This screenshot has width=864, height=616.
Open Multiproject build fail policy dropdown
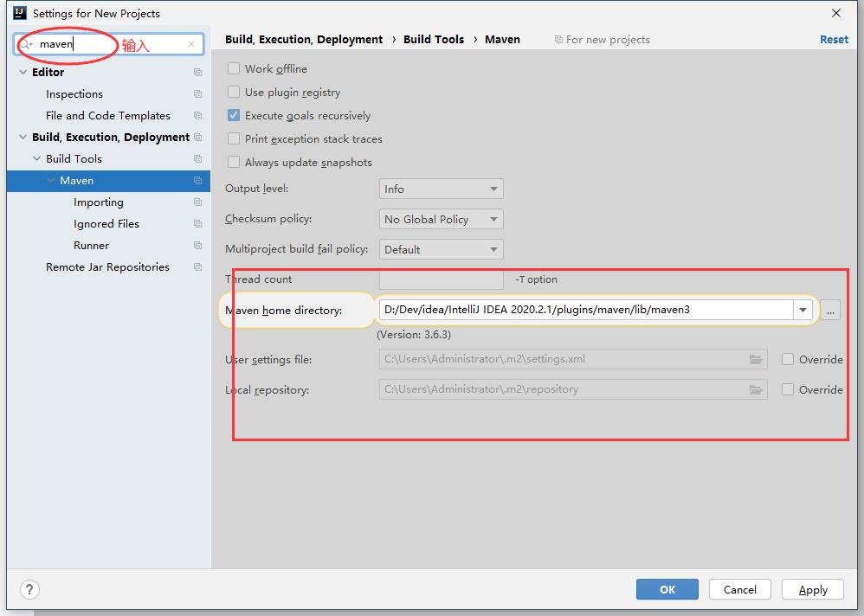pyautogui.click(x=441, y=249)
